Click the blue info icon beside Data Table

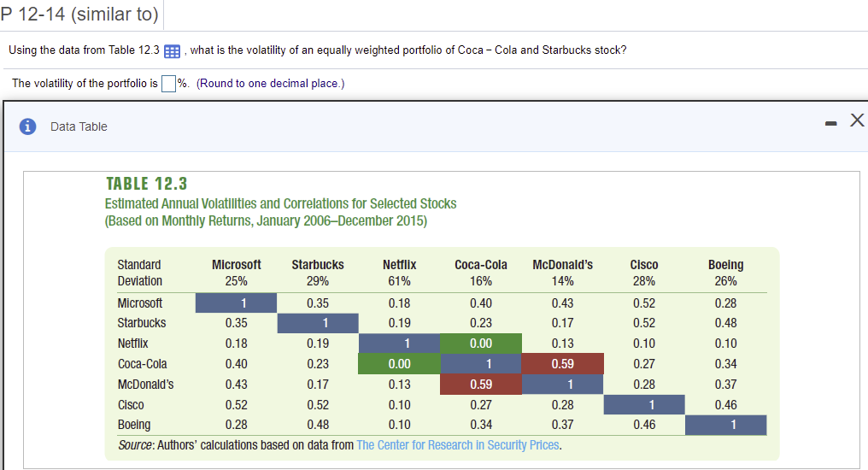27,126
